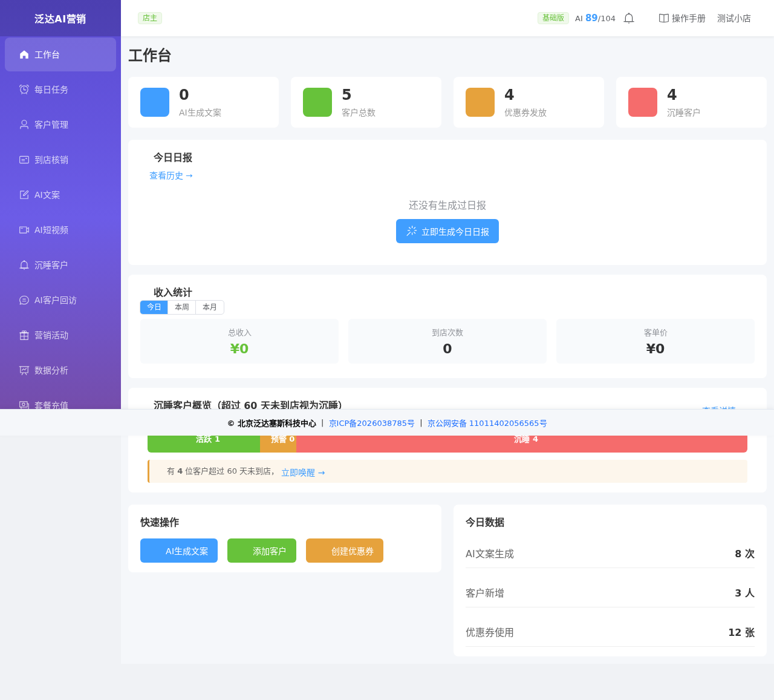The height and width of the screenshot is (700, 774).
Task: Click the book icon beside 操作手册
Action: (664, 18)
